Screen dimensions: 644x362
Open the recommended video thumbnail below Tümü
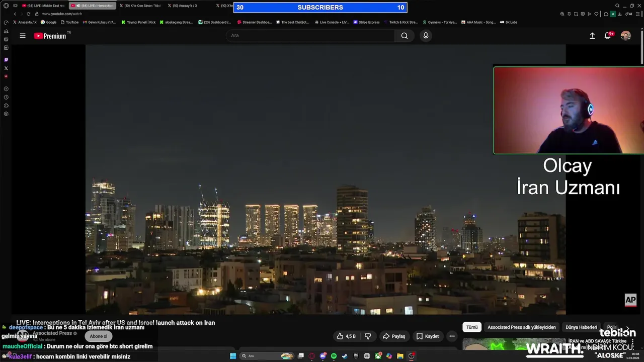pyautogui.click(x=513, y=344)
